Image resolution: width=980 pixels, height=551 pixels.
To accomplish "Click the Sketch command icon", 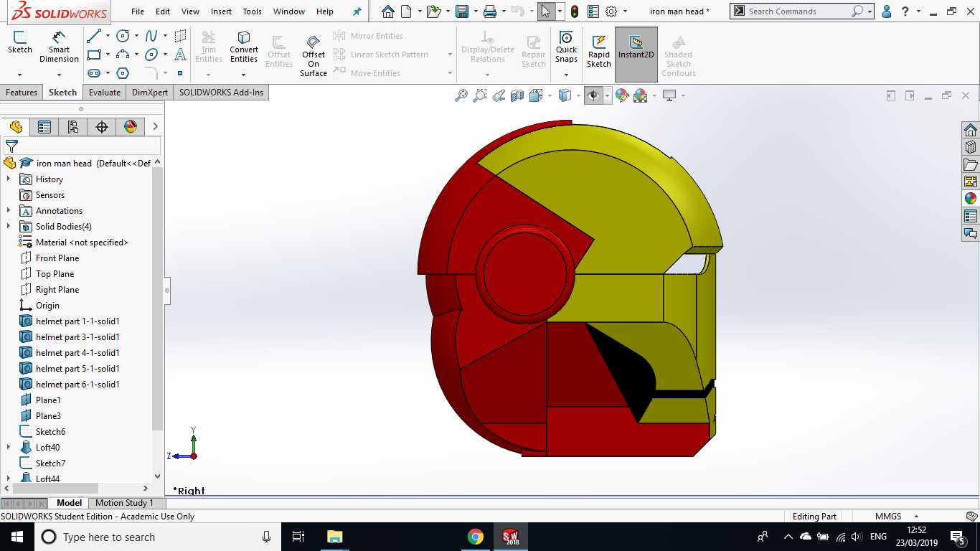I will 20,43.
